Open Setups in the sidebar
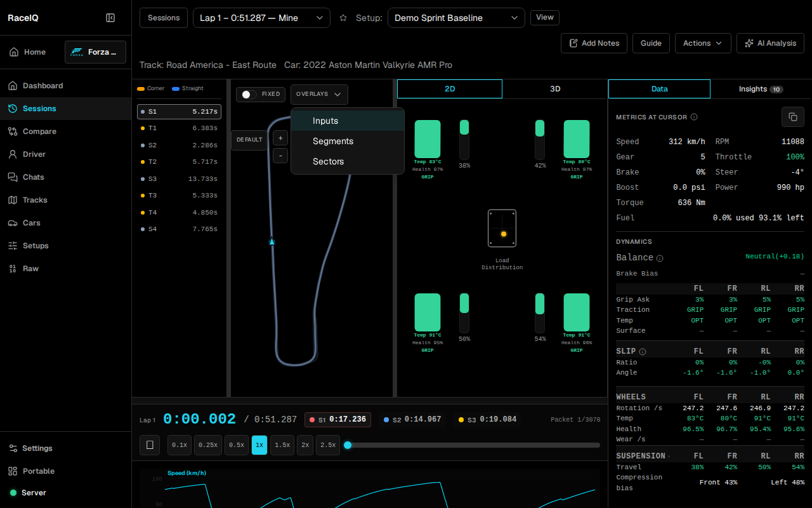812x508 pixels. (66, 246)
